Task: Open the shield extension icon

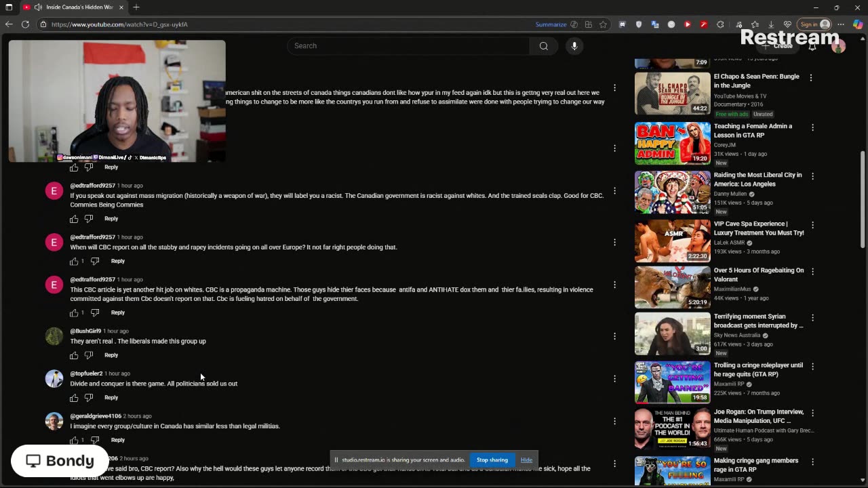Action: tap(639, 24)
